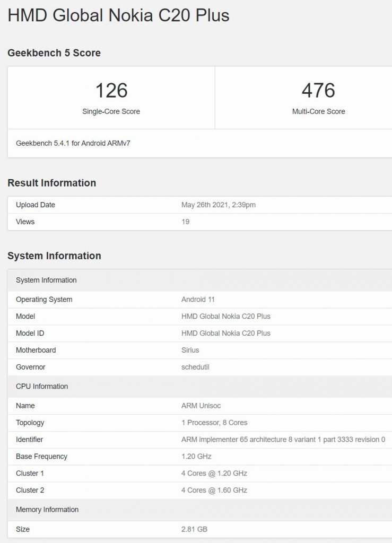
Task: Click the Name label in CPU Information
Action: click(x=25, y=406)
